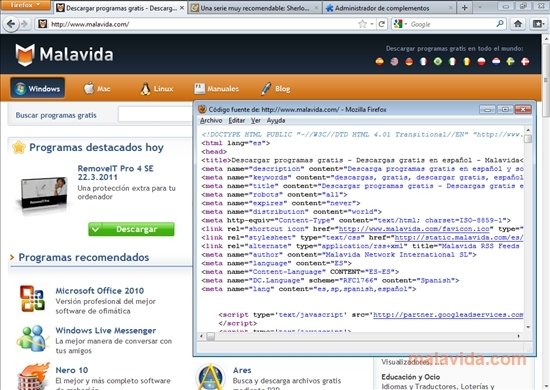Bookmark the page with the star icon

coord(362,24)
